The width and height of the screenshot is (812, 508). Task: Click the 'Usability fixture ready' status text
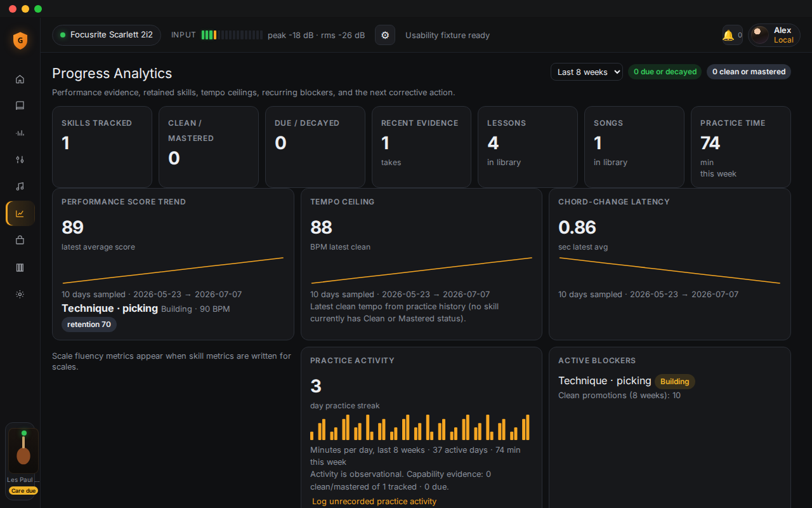click(x=448, y=36)
